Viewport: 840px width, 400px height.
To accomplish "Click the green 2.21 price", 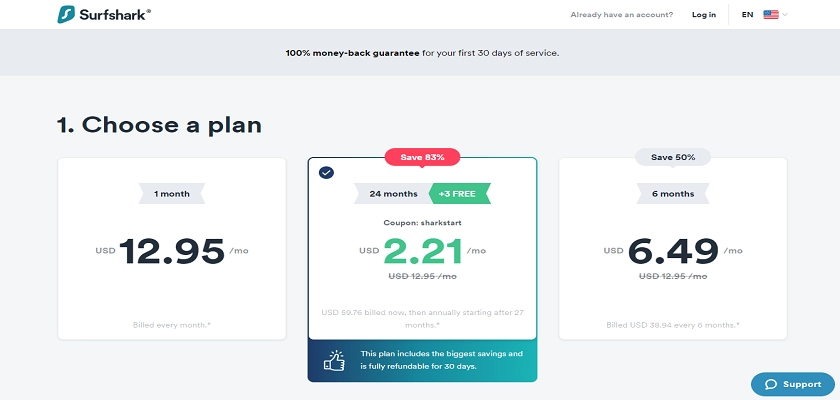I will point(423,251).
